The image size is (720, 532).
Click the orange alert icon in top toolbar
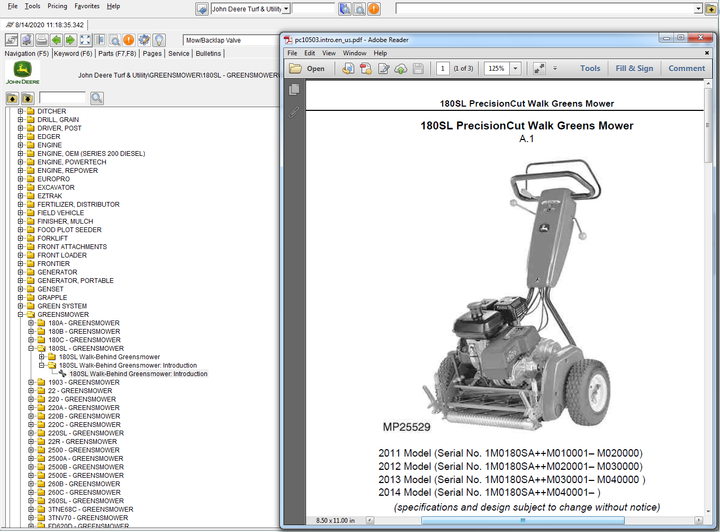coord(374,8)
